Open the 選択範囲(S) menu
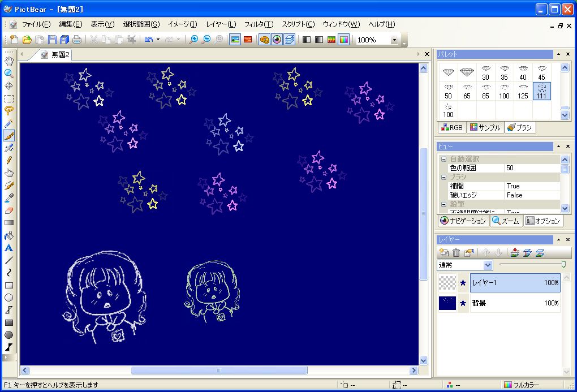The height and width of the screenshot is (392, 577). (x=141, y=24)
